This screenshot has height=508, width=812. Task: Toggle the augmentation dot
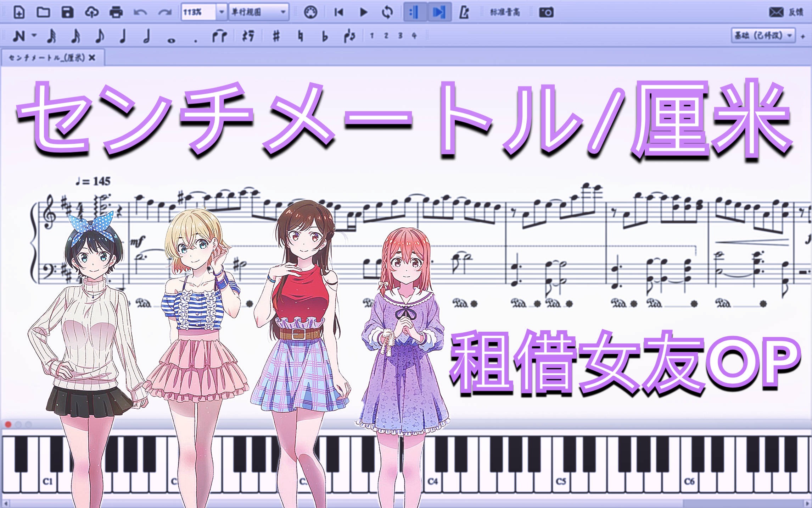click(x=196, y=41)
